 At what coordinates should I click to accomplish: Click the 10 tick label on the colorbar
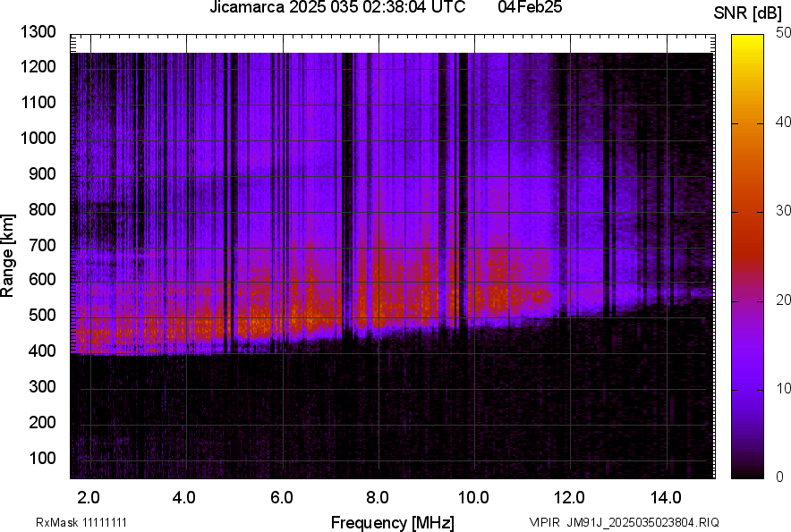(x=783, y=389)
